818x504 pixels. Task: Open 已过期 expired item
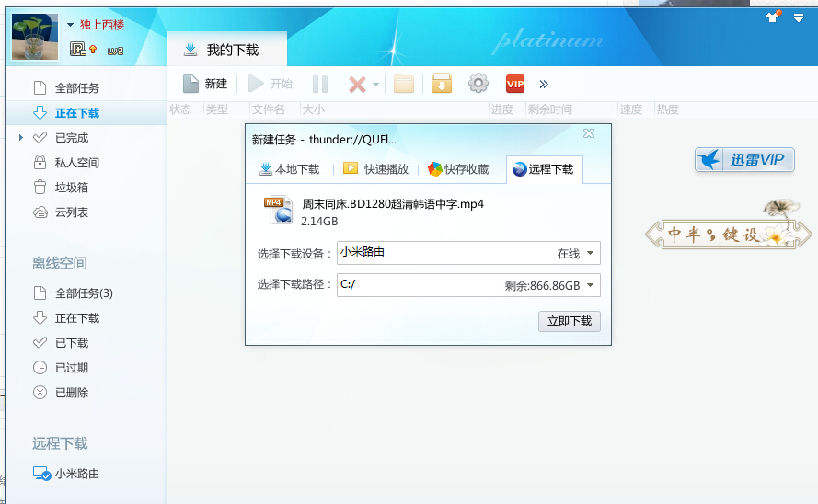pyautogui.click(x=72, y=368)
